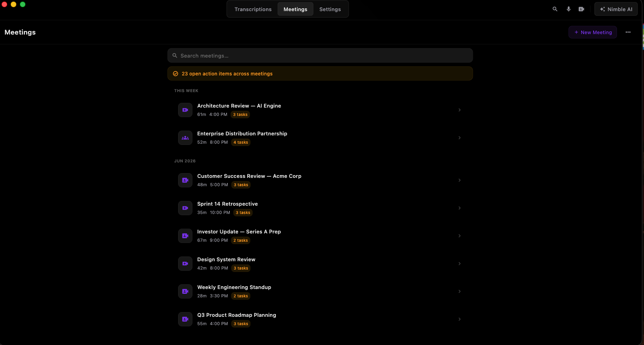Image resolution: width=644 pixels, height=345 pixels.
Task: Open the three-dots more options menu
Action: pyautogui.click(x=628, y=32)
